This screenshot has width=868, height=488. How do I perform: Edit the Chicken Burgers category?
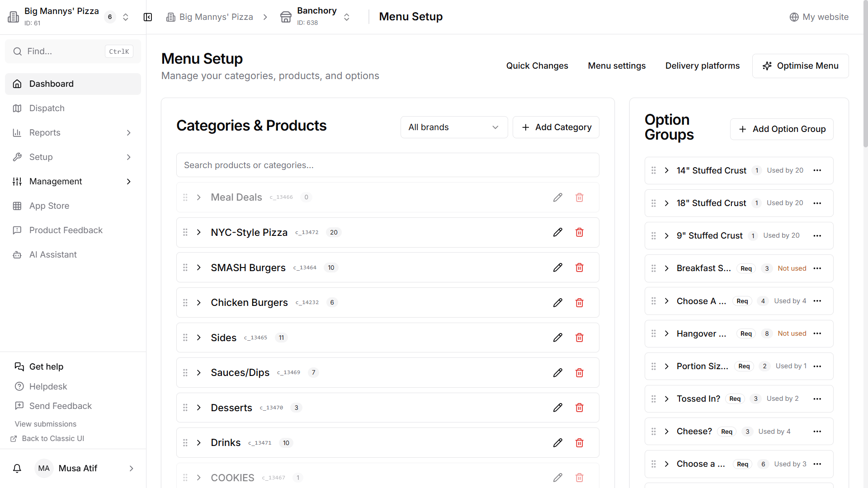click(x=558, y=303)
